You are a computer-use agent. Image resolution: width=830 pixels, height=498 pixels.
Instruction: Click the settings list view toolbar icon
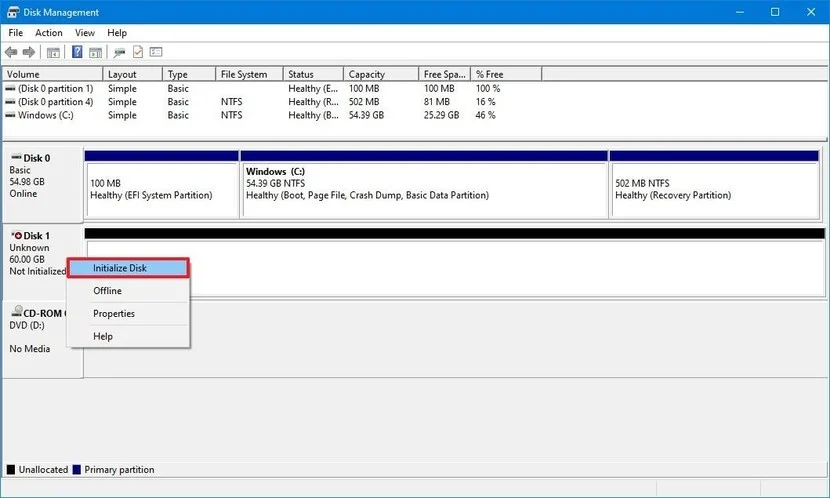156,52
